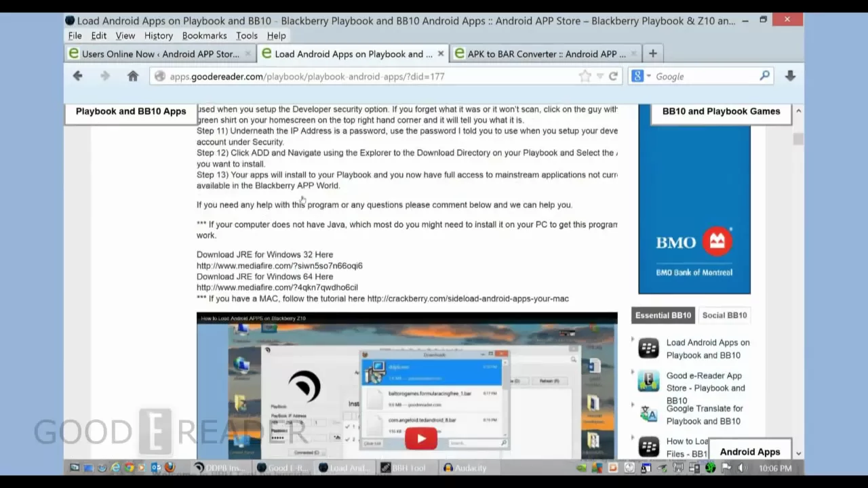
Task: Click the volume speaker tray icon
Action: tap(742, 468)
